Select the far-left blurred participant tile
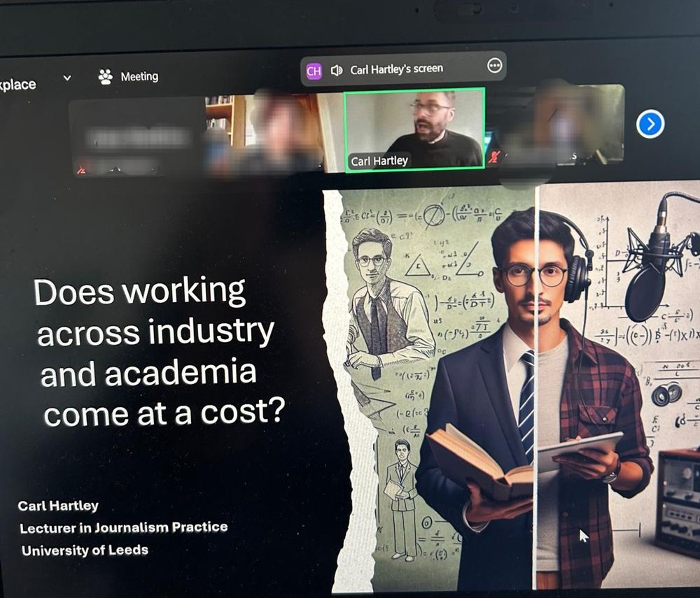700x598 pixels. (x=137, y=137)
